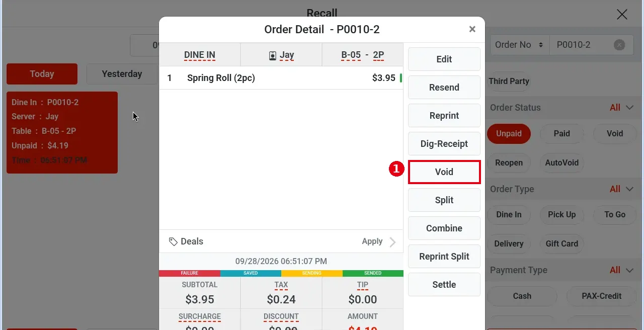This screenshot has height=330, width=644.
Task: Settle the order
Action: [x=444, y=284]
